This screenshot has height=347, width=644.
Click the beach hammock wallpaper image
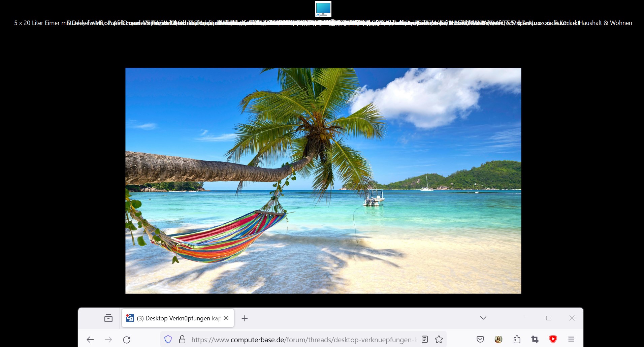pos(323,181)
